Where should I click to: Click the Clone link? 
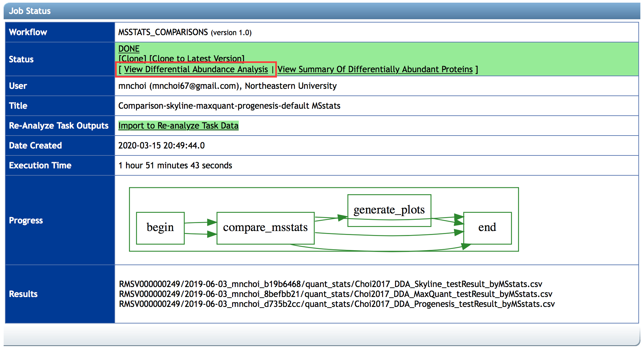tap(132, 59)
